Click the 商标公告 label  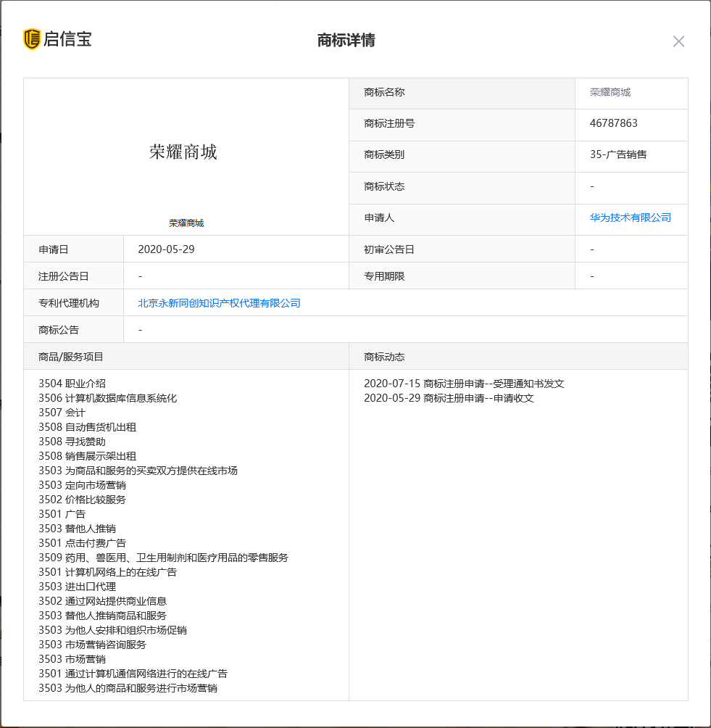[x=59, y=330]
